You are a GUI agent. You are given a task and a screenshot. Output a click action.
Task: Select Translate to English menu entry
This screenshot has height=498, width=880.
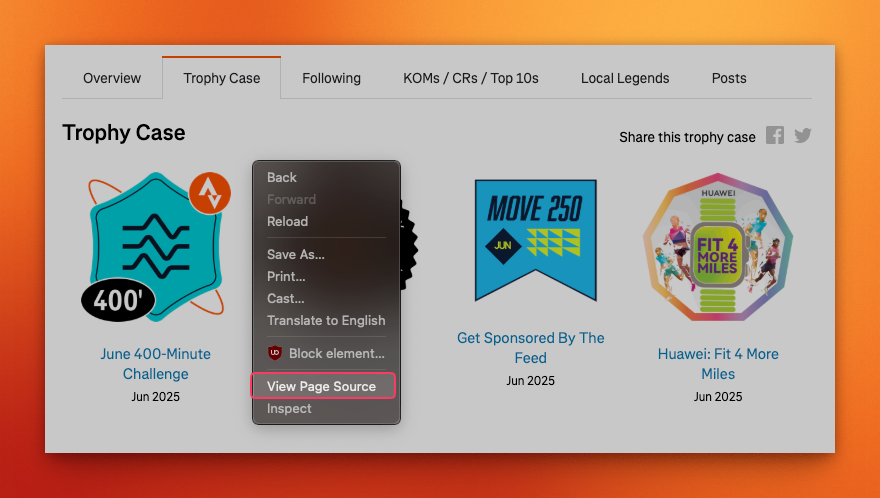[326, 320]
